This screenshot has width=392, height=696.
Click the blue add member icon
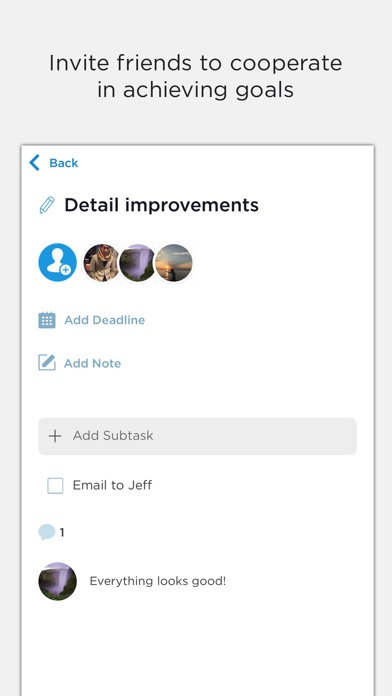pos(58,262)
